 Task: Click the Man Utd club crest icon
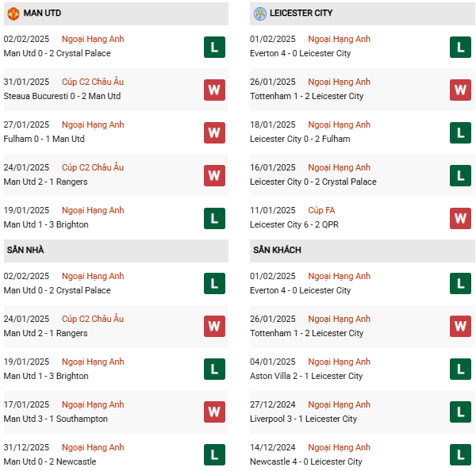[x=13, y=13]
